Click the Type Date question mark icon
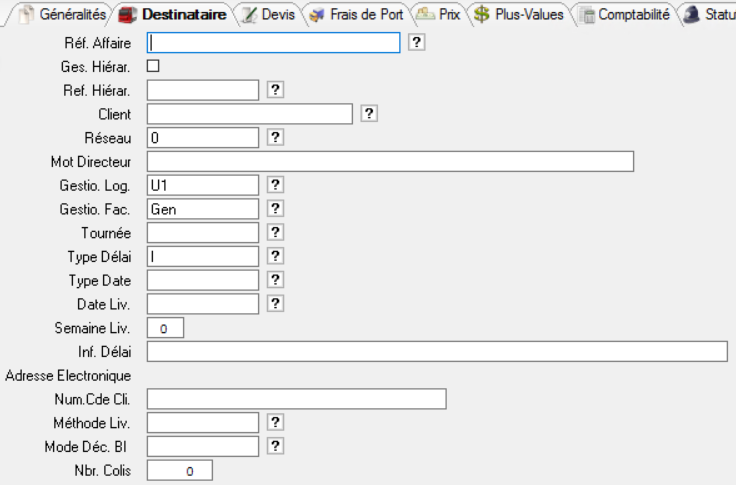Viewport: 736px width, 485px height. point(276,279)
